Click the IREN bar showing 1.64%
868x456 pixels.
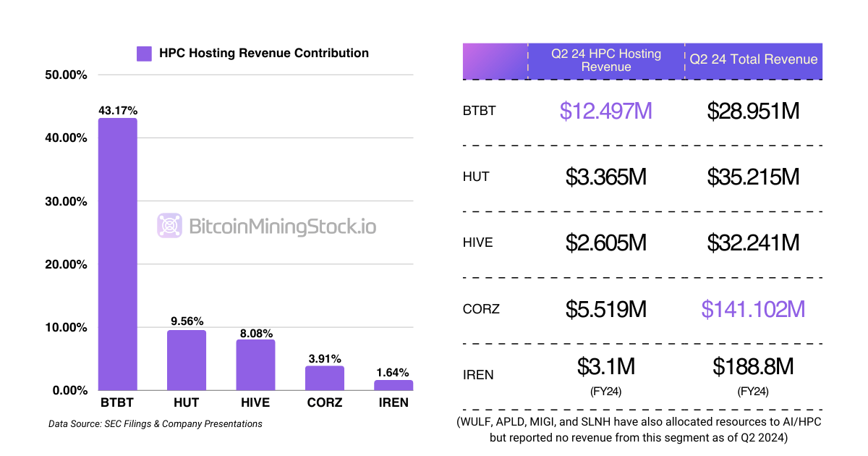click(393, 384)
